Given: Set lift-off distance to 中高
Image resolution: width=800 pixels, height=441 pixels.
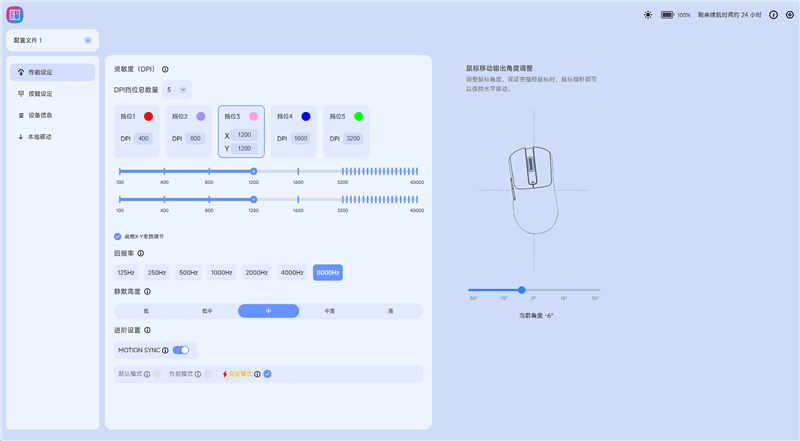Looking at the screenshot, I should click(330, 311).
